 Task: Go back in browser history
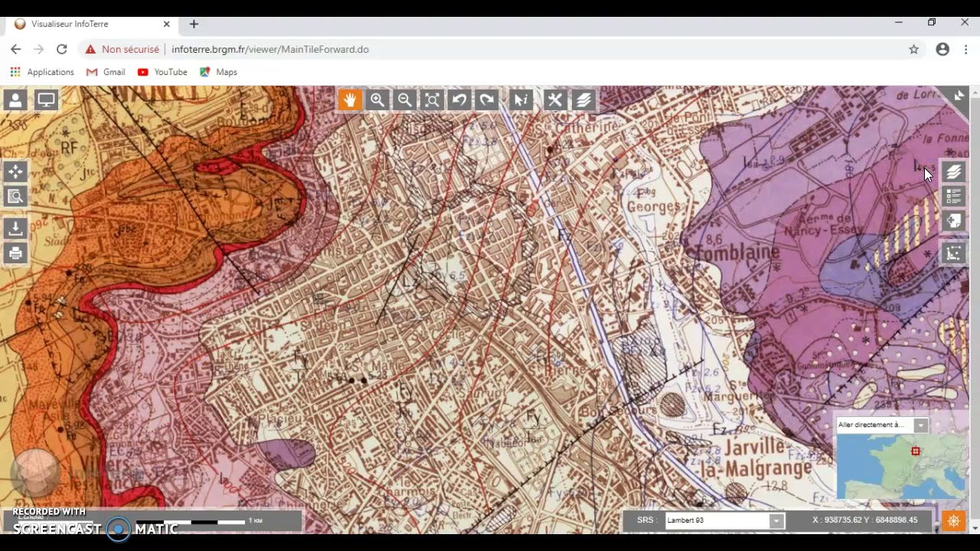click(15, 49)
